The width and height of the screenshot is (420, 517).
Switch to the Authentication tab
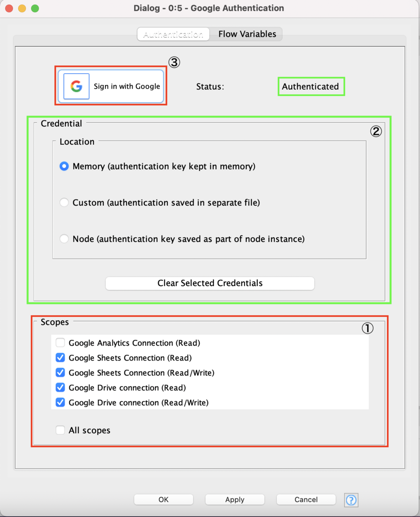pos(173,34)
